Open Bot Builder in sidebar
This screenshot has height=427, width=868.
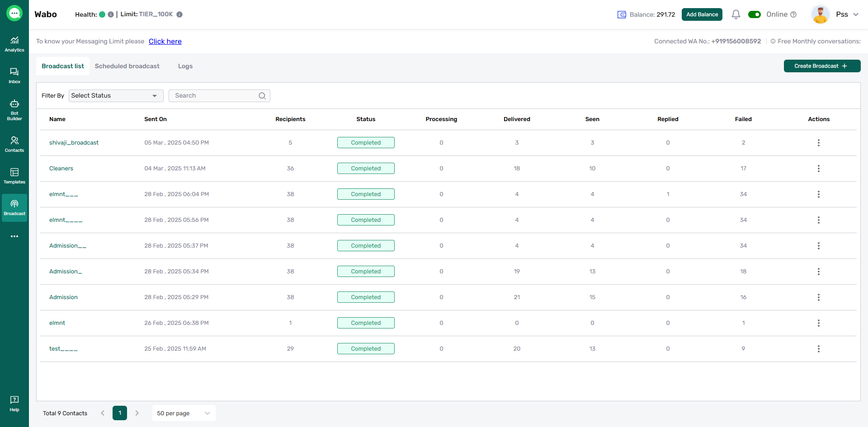pyautogui.click(x=14, y=110)
